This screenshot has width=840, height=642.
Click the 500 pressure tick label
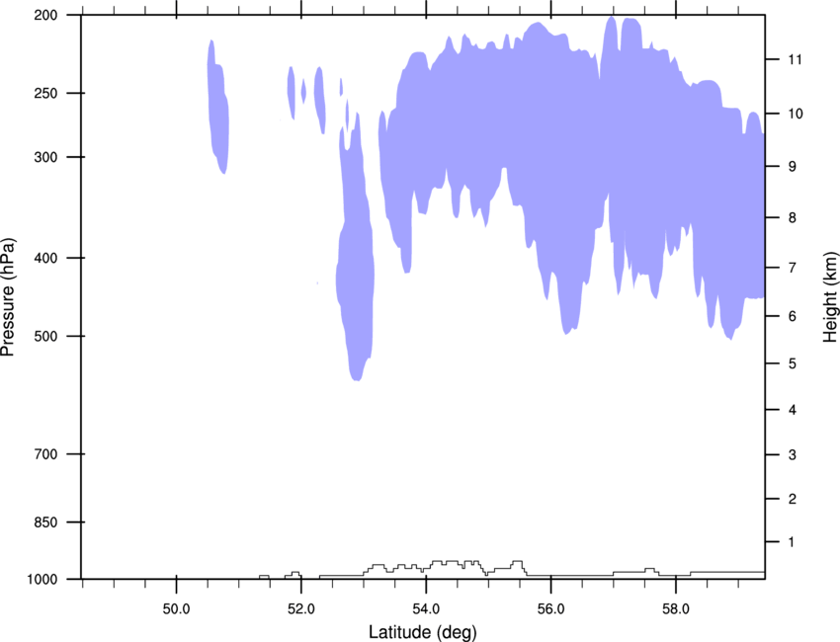click(x=45, y=336)
